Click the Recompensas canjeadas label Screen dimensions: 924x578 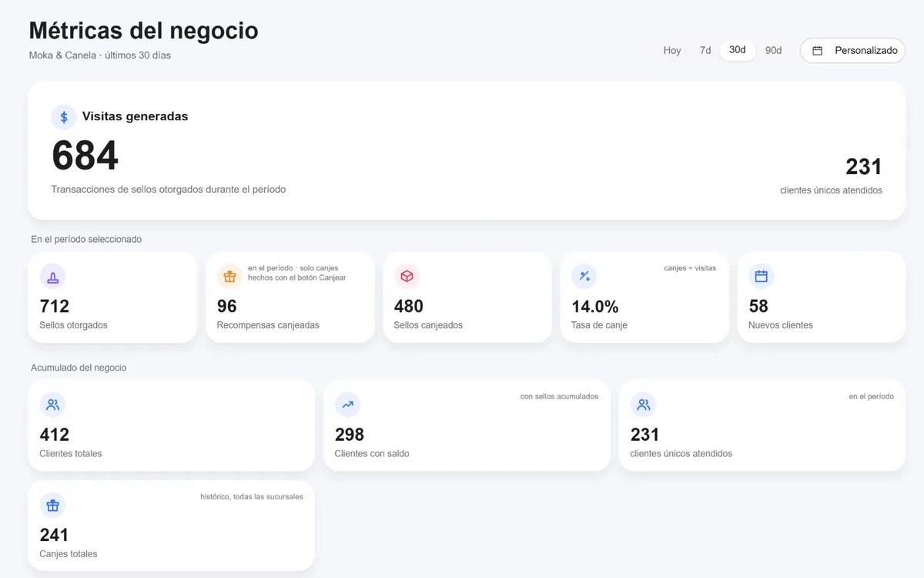tap(268, 325)
